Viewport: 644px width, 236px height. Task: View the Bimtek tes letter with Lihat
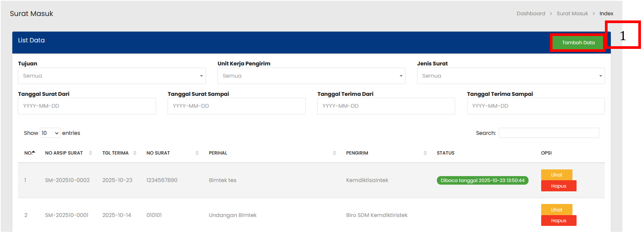(556, 175)
